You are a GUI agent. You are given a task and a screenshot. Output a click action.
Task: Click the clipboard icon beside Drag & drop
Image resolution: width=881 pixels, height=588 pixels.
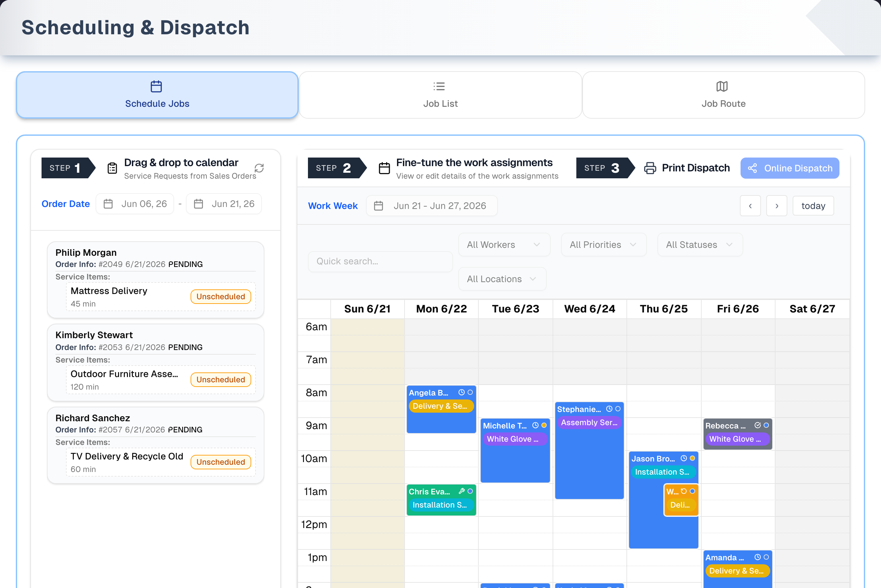(x=112, y=168)
